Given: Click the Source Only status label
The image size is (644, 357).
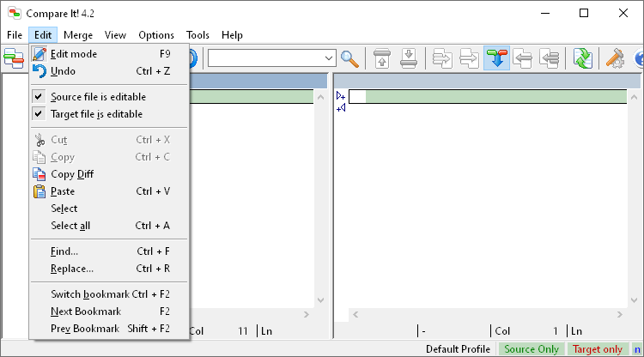Looking at the screenshot, I should [532, 349].
